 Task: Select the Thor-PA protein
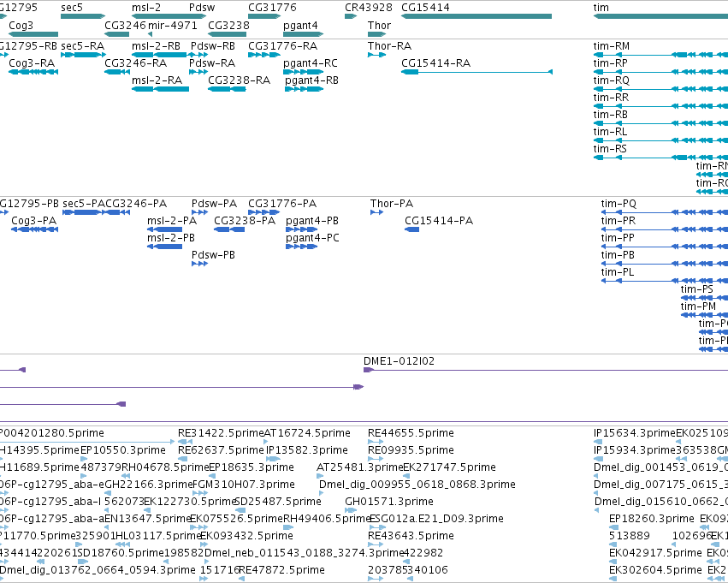click(x=376, y=212)
